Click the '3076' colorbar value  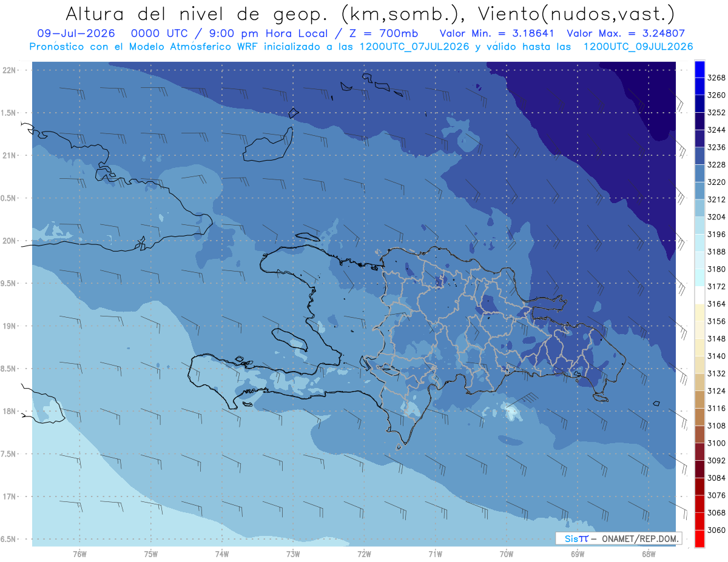pos(716,495)
